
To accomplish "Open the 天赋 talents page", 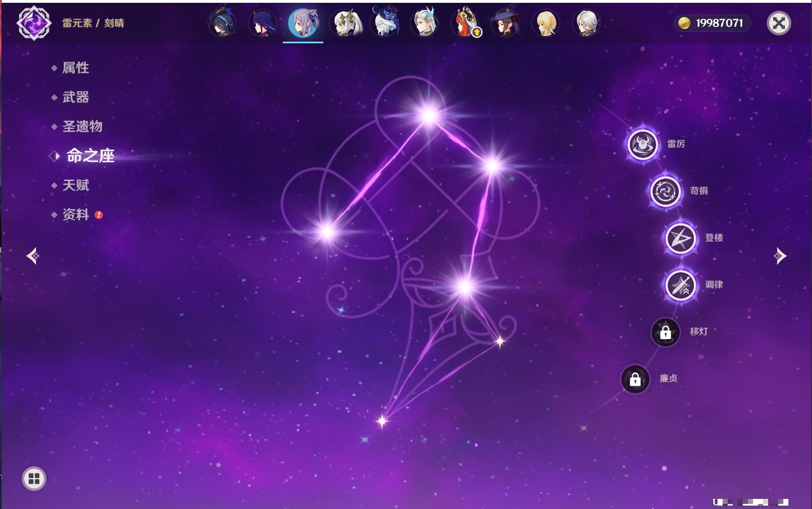I will click(x=75, y=185).
